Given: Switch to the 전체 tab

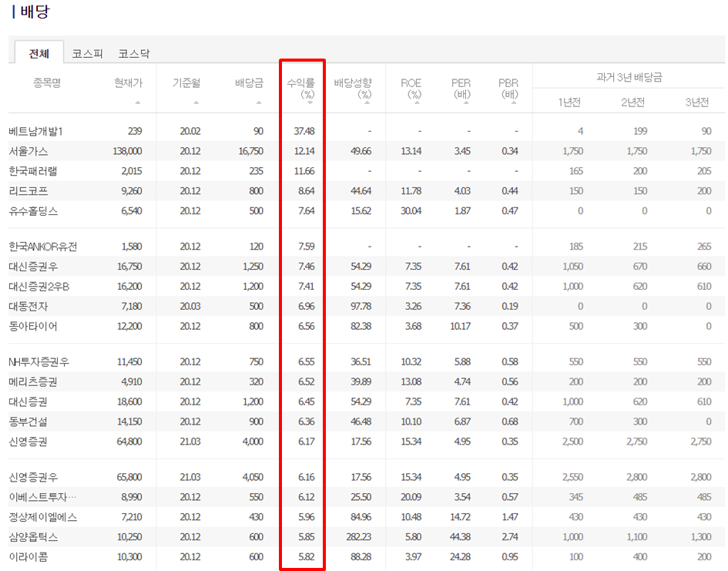Looking at the screenshot, I should (39, 53).
